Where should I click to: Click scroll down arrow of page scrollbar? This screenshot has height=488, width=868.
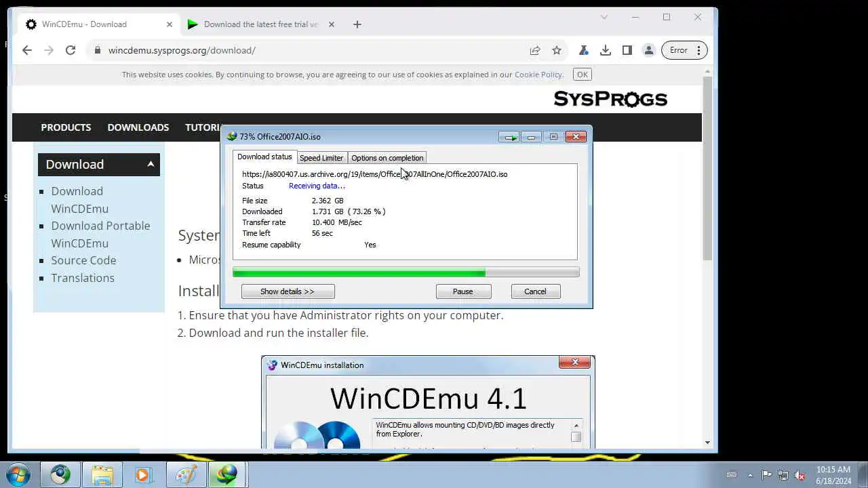pyautogui.click(x=707, y=443)
